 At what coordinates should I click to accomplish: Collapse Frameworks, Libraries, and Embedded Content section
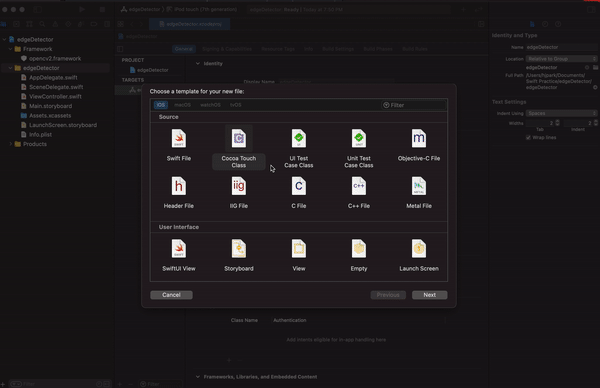pyautogui.click(x=197, y=377)
